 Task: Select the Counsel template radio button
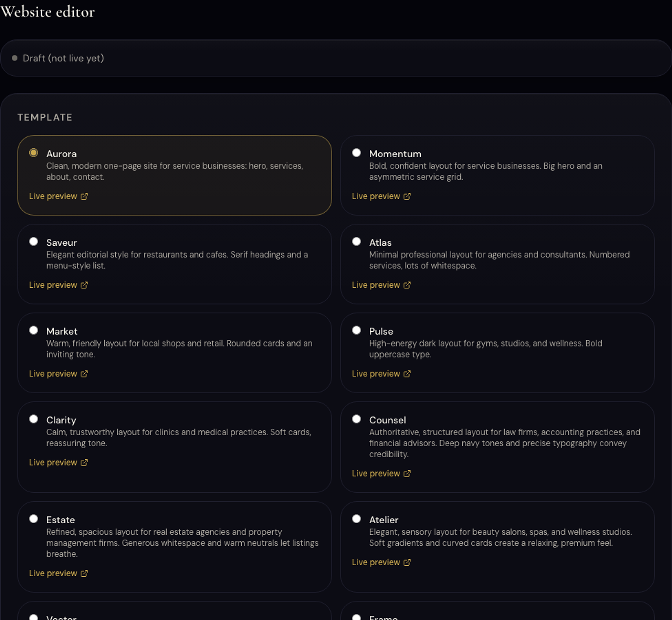point(356,419)
